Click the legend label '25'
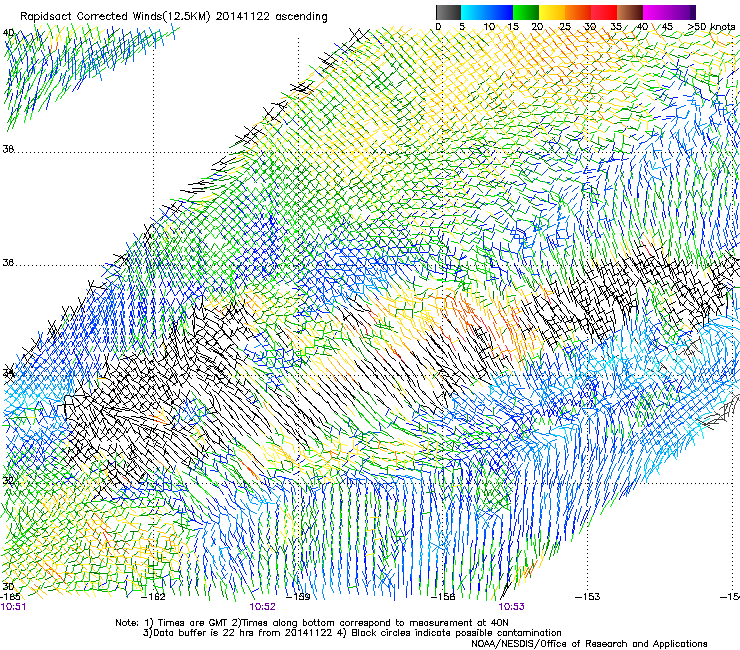 click(x=564, y=26)
